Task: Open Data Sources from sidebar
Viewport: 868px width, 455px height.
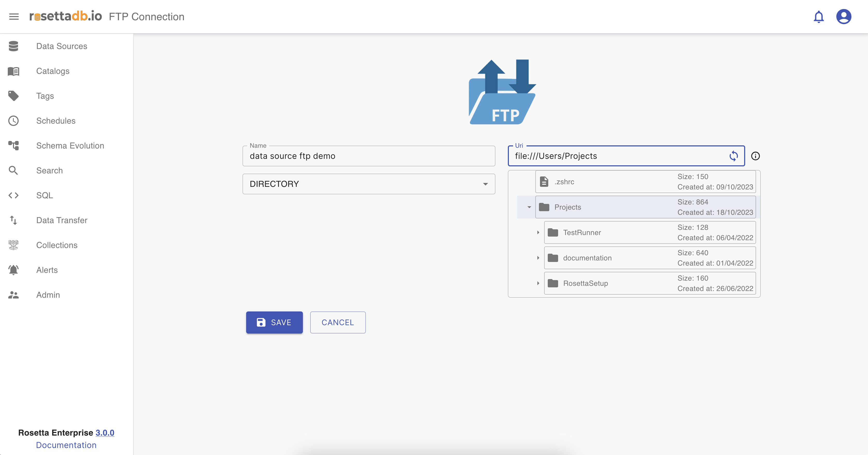Action: point(62,46)
